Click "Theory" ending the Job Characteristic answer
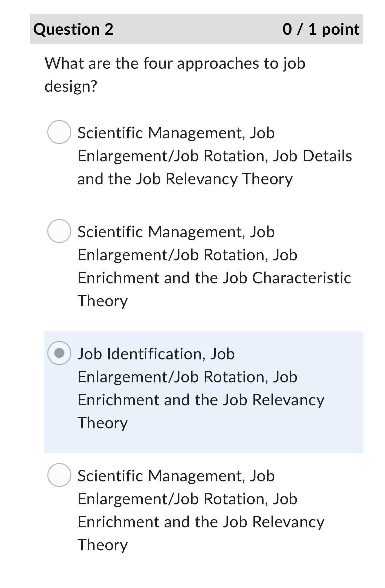 click(103, 301)
